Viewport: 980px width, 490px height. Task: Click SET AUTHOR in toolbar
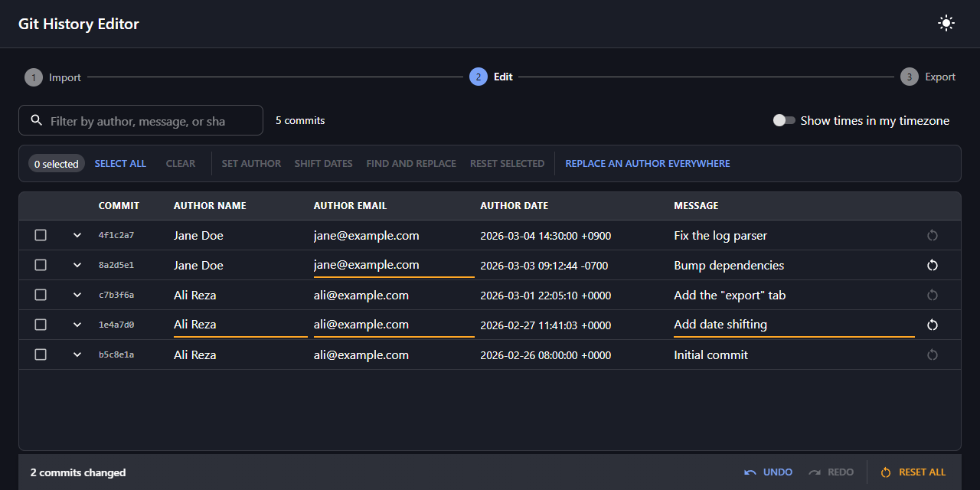[251, 163]
